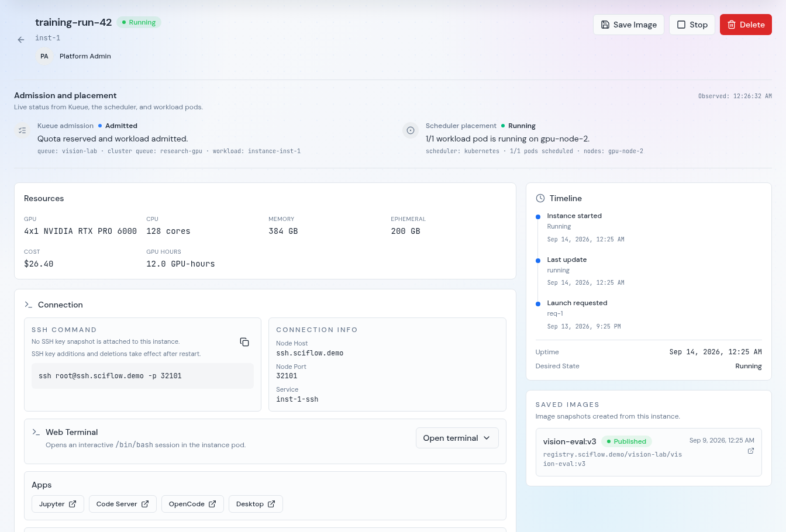Click the Admitted status label

click(x=121, y=126)
